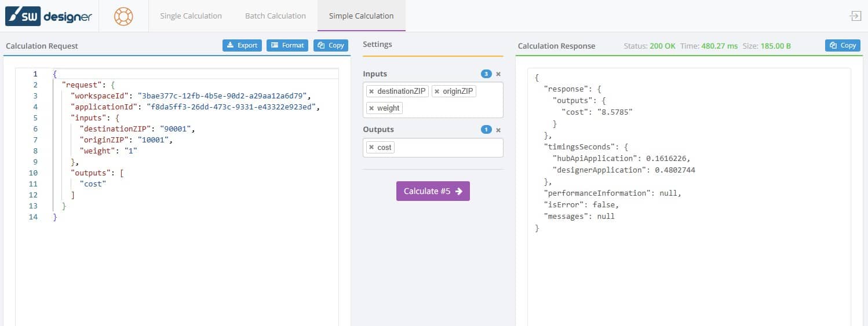Switch to the Batch Calculation tab
The width and height of the screenshot is (868, 326).
pos(275,16)
